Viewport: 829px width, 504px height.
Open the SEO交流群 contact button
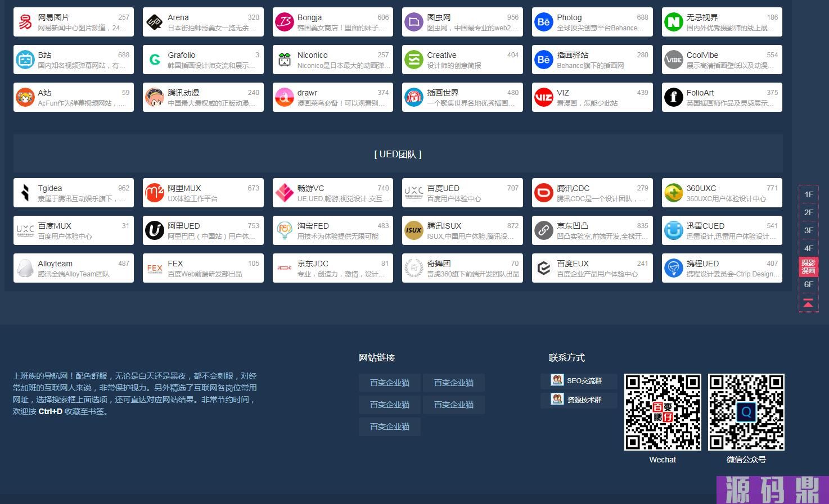579,381
